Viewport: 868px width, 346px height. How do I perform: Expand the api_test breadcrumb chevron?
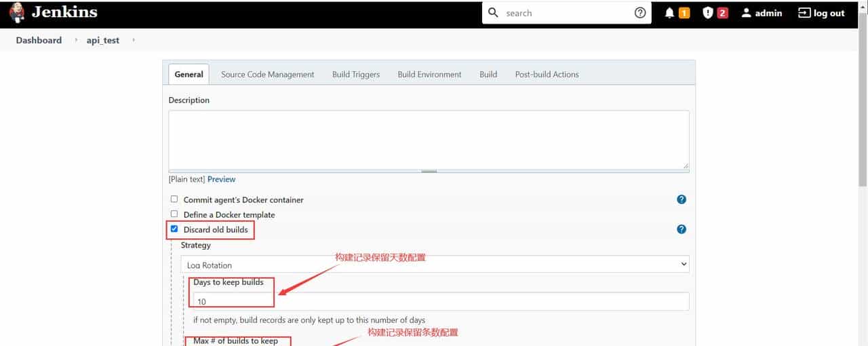click(x=134, y=40)
